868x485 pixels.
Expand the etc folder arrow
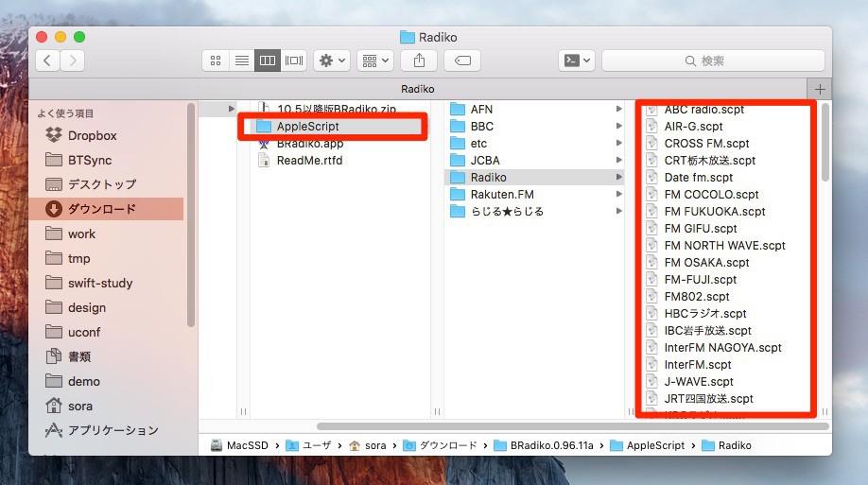coord(619,144)
